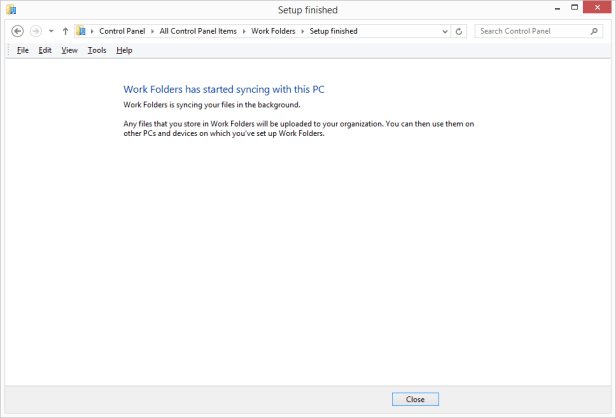Viewport: 616px width, 418px height.
Task: Click the Forward navigation arrow
Action: (36, 31)
